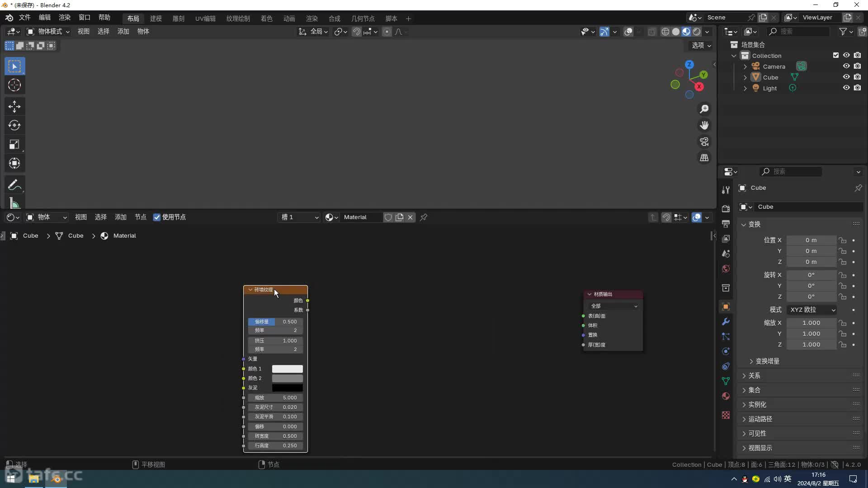Screen dimensions: 868x488
Task: Toggle lock for 位置 X
Action: (x=843, y=240)
